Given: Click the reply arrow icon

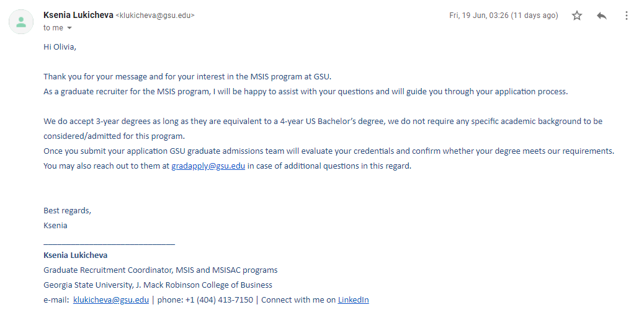Looking at the screenshot, I should click(x=602, y=16).
